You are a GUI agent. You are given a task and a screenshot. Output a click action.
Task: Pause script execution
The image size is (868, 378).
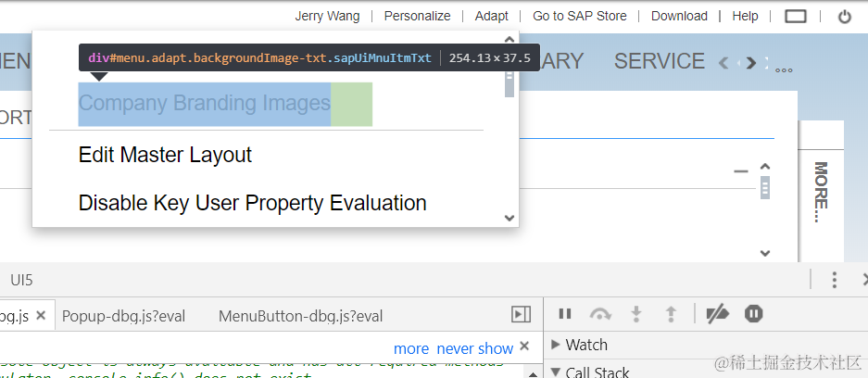565,314
